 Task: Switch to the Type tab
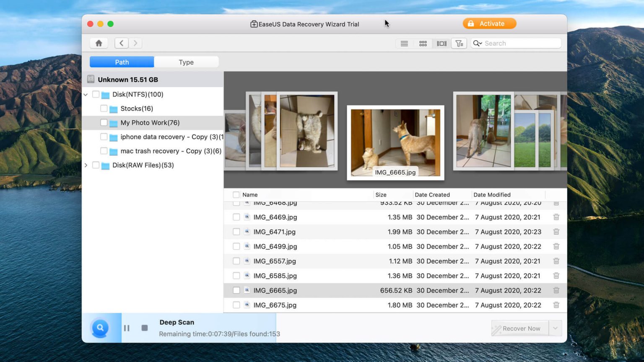pyautogui.click(x=186, y=62)
